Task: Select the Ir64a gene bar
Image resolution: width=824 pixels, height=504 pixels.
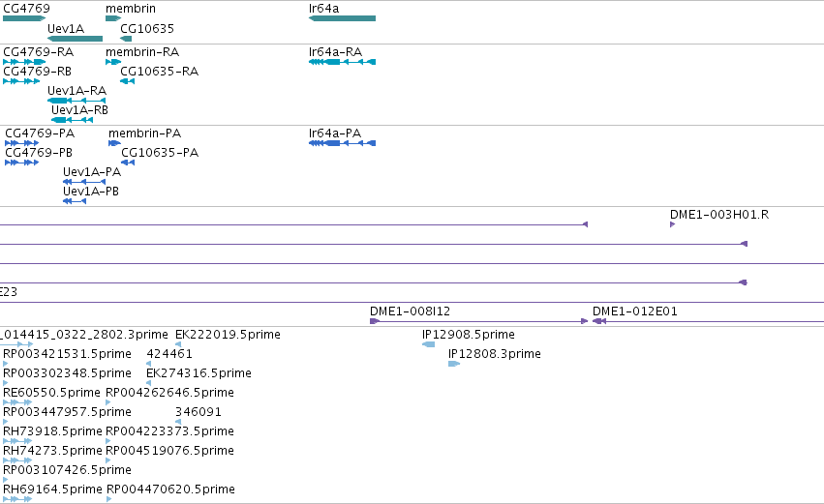Action: coord(342,18)
